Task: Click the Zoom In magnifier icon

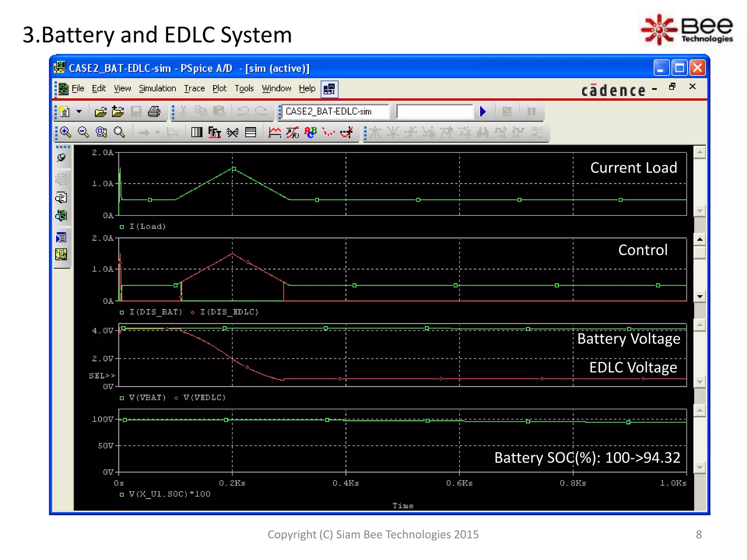Action: point(65,132)
